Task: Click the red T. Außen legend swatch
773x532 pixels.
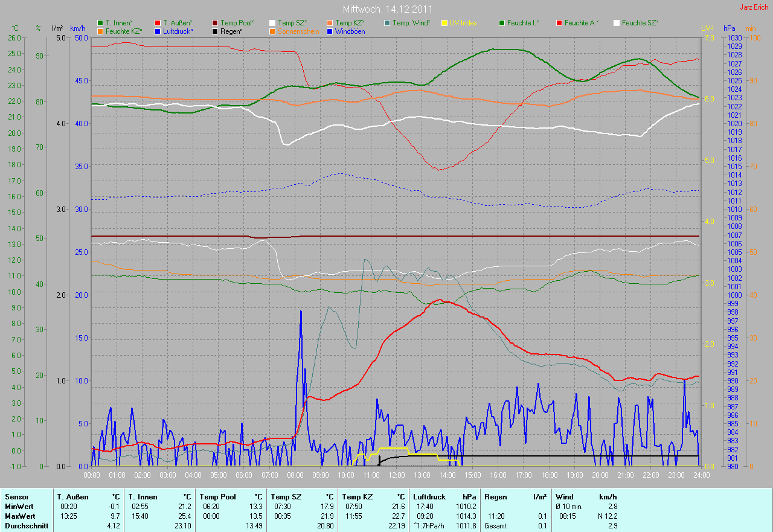Action: [158, 23]
